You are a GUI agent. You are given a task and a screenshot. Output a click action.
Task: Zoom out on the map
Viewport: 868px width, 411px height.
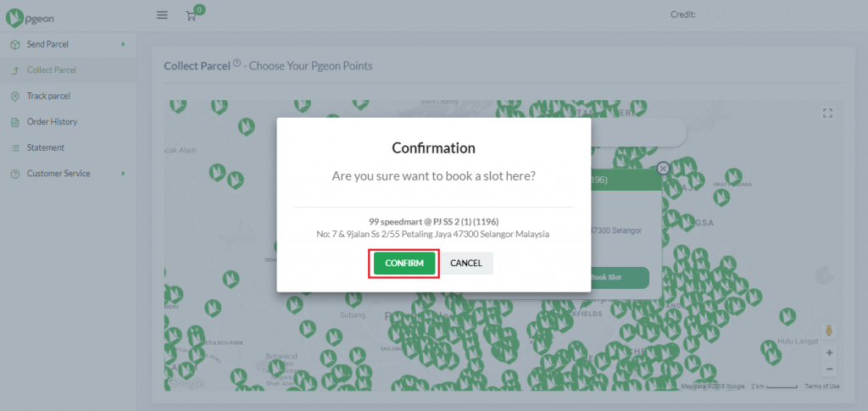829,369
